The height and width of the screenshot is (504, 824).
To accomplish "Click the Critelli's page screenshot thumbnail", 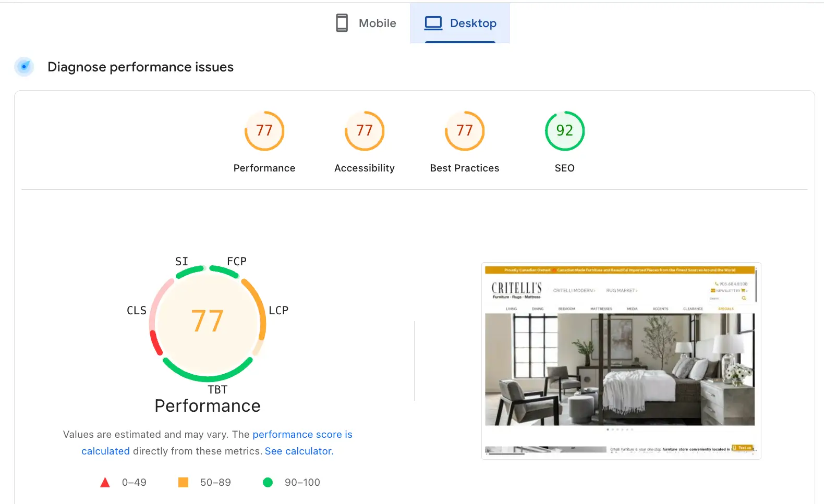I will (x=621, y=361).
